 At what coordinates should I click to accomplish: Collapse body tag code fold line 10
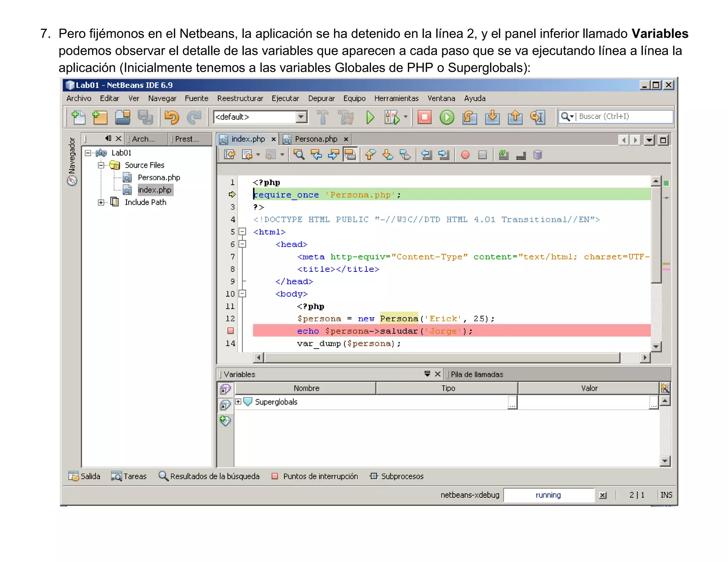(242, 294)
